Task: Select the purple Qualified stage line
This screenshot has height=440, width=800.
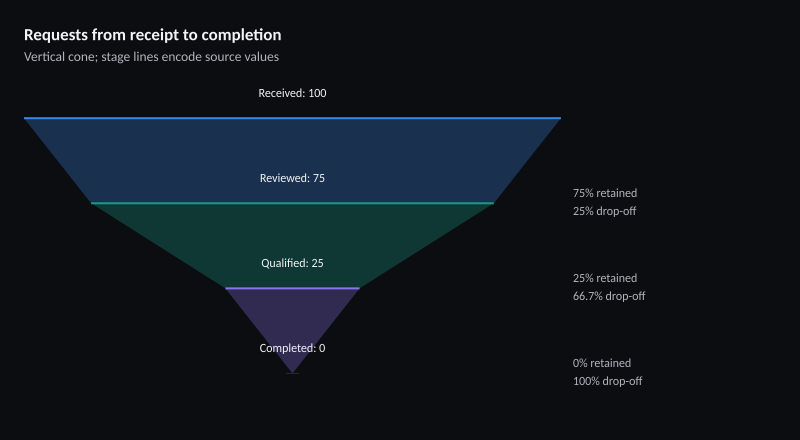Action: coord(292,288)
